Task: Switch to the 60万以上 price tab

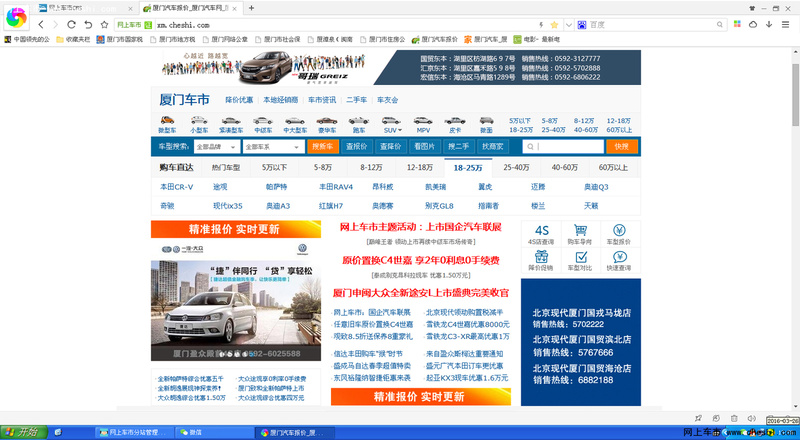Action: point(613,167)
